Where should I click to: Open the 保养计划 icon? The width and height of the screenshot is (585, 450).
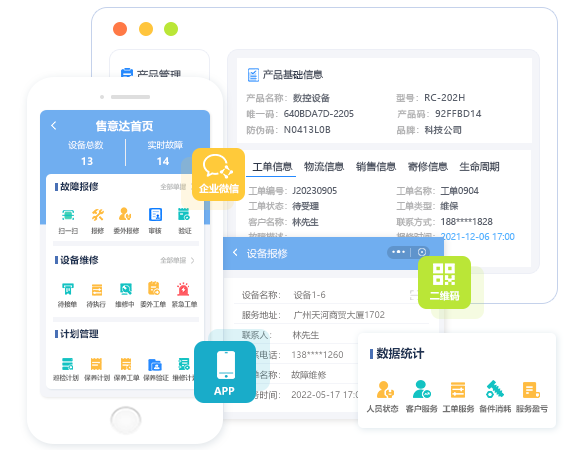tap(96, 364)
